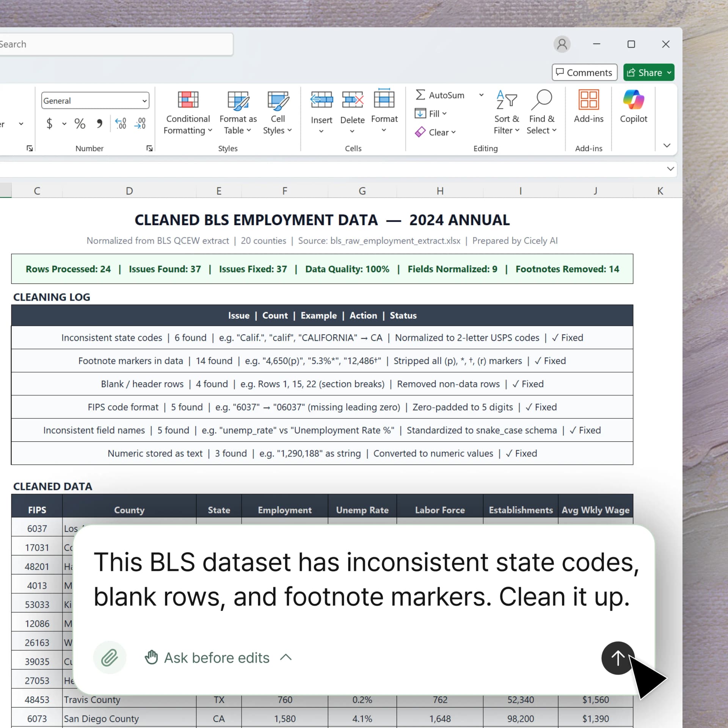Attach a file in the Copilot prompt
Viewport: 728px width, 728px height.
(110, 658)
